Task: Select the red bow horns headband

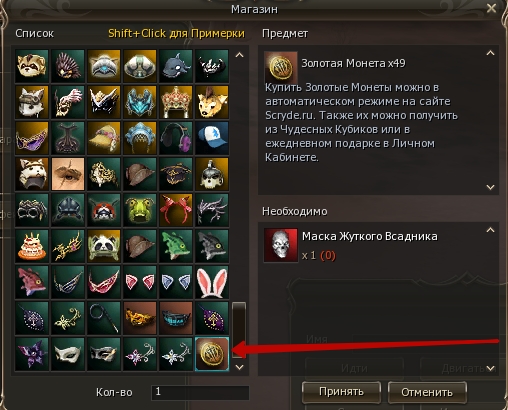Action: pos(176,210)
